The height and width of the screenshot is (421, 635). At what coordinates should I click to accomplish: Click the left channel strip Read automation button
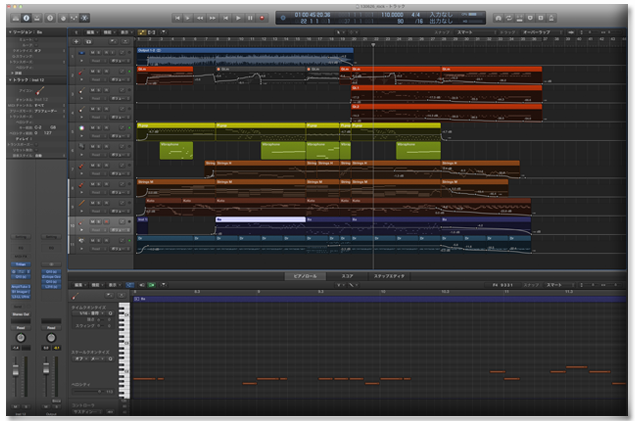pos(21,327)
